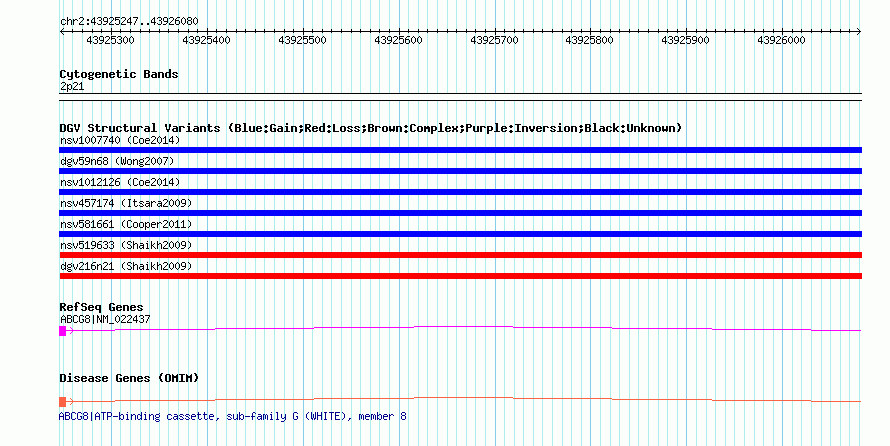Select the dgv216n21 (Shaikh2009) label
Screen dimensions: 890x446
pos(126,266)
